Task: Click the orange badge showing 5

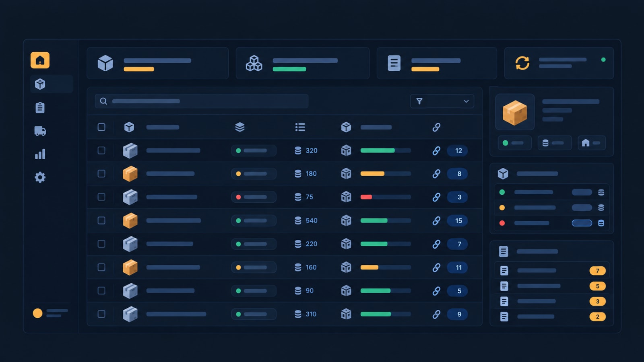Action: coord(598,286)
